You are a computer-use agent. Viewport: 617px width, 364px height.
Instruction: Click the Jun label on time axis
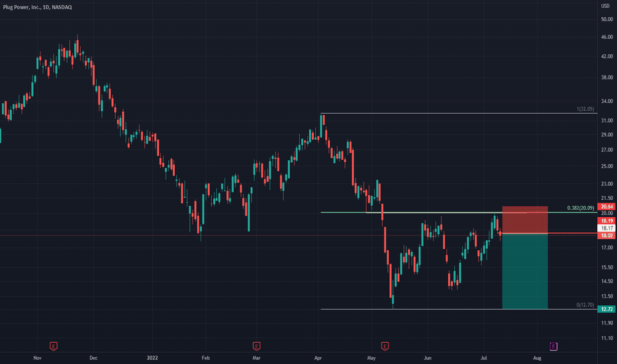[428, 357]
